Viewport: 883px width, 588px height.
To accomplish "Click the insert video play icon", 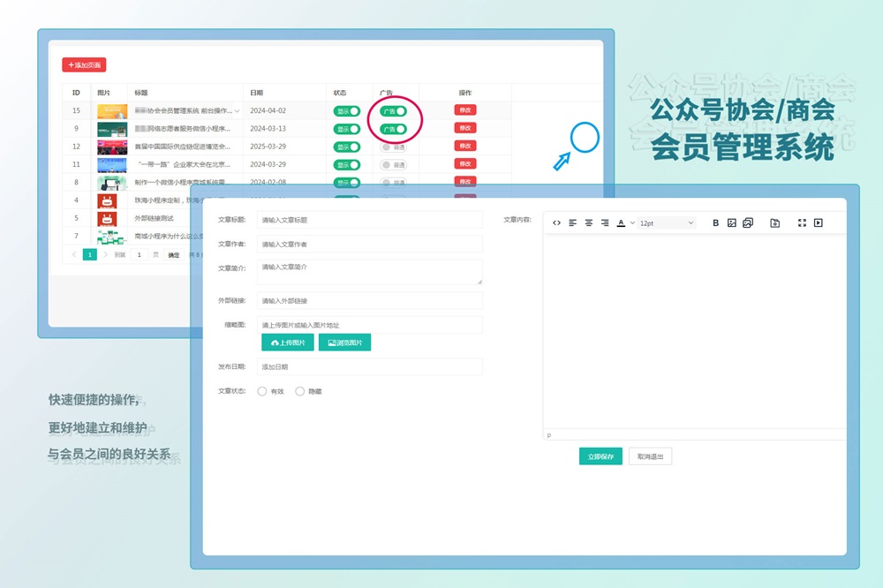I will click(819, 223).
